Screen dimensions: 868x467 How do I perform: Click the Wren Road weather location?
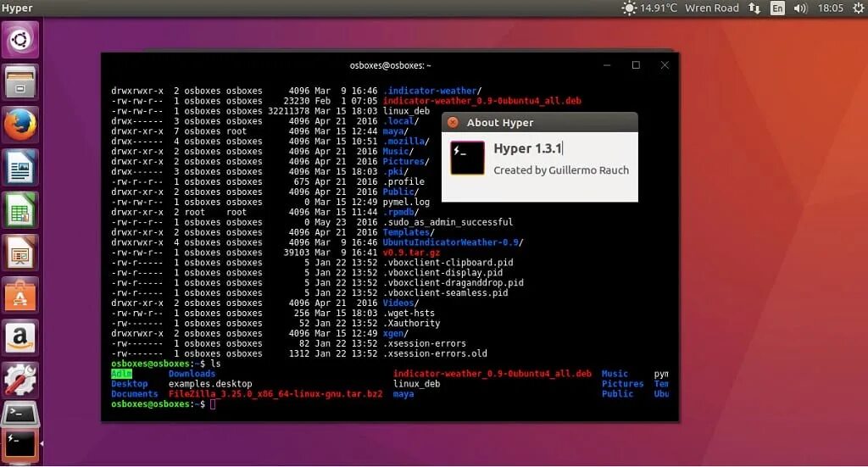point(712,8)
